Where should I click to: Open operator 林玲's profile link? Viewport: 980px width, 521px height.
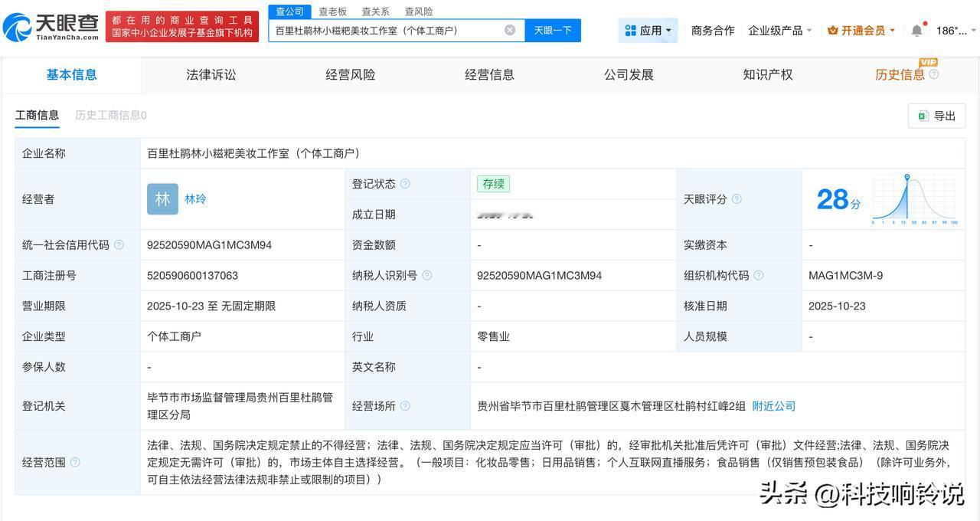pos(195,199)
